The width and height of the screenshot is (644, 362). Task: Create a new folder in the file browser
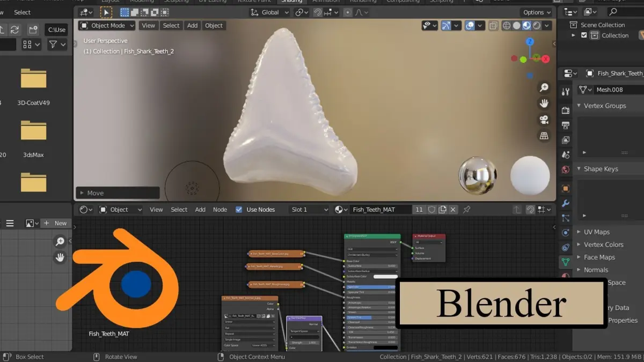point(33,29)
